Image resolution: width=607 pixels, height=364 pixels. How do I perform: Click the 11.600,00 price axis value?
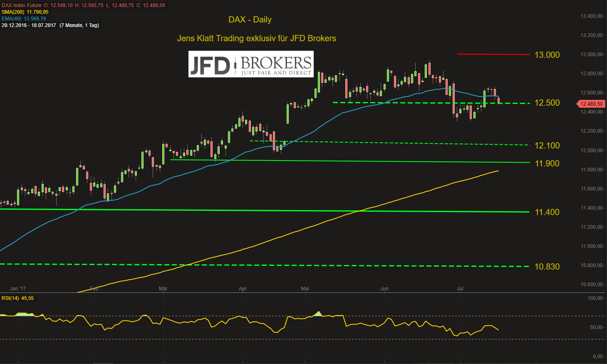592,189
